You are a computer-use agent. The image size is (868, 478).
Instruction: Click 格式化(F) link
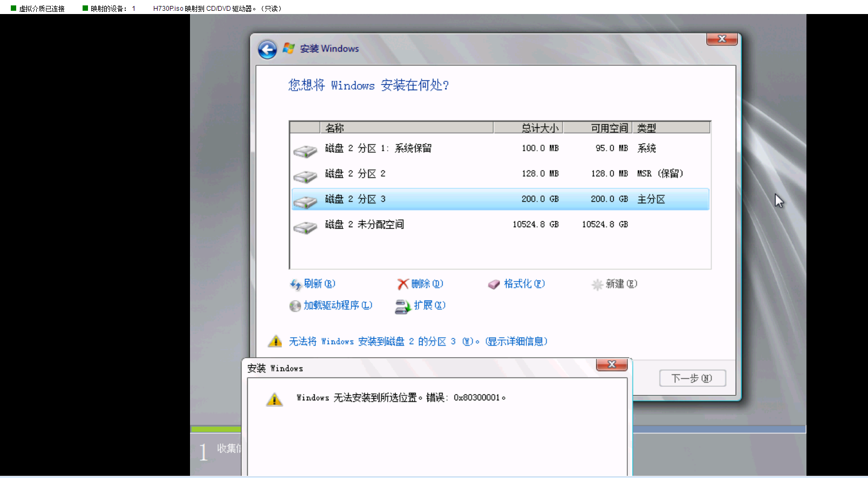pyautogui.click(x=524, y=284)
